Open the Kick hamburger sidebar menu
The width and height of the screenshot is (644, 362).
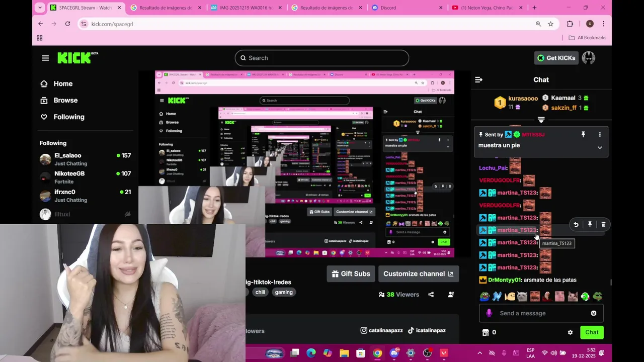tap(45, 58)
